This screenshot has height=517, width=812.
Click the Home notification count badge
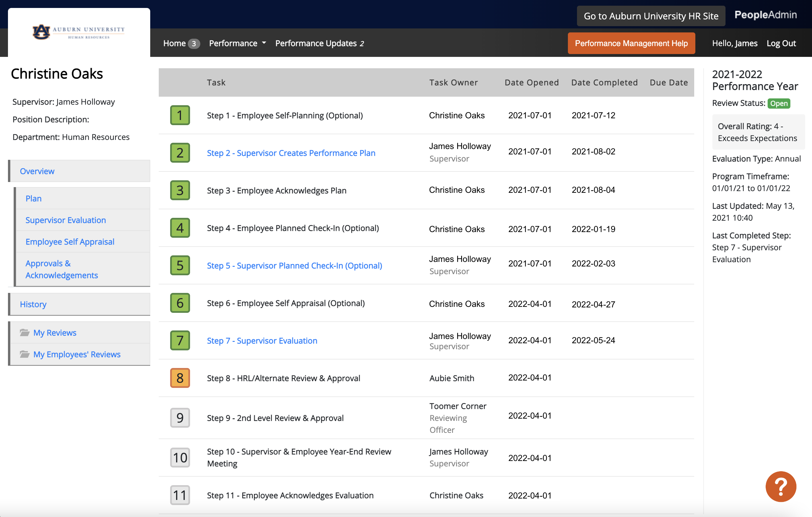(193, 44)
